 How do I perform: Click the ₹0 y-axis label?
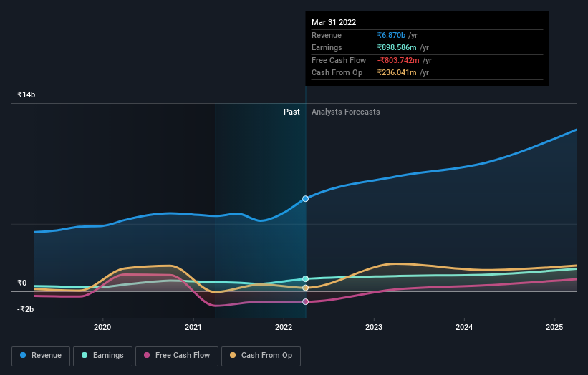[x=22, y=283]
